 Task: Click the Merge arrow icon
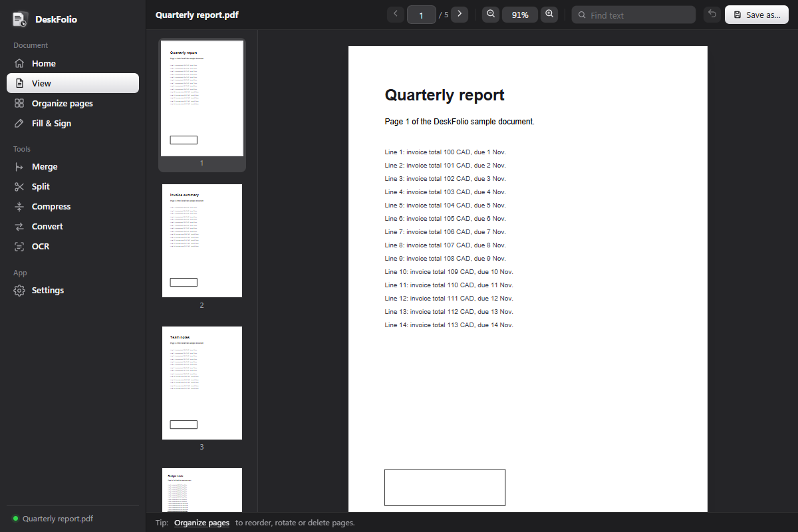coord(19,167)
